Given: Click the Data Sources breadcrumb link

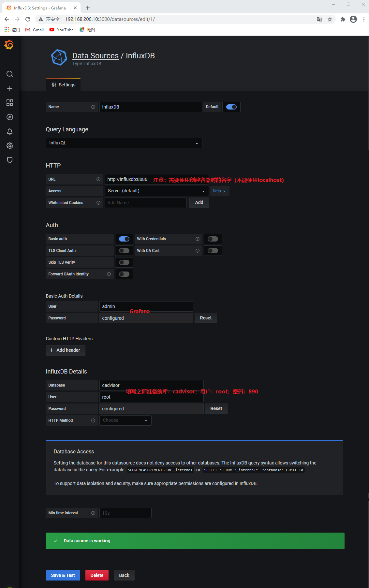Looking at the screenshot, I should [x=95, y=56].
